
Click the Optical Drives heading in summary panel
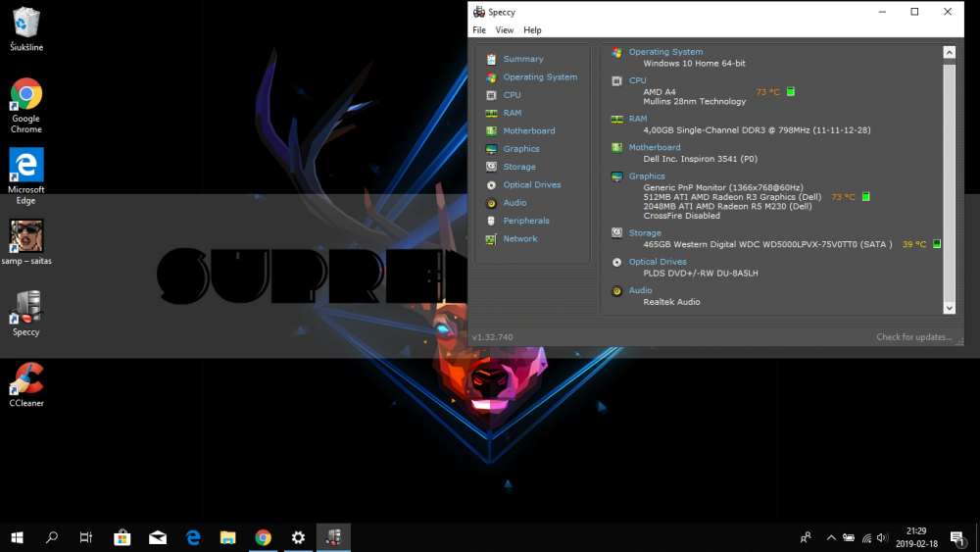click(x=658, y=262)
